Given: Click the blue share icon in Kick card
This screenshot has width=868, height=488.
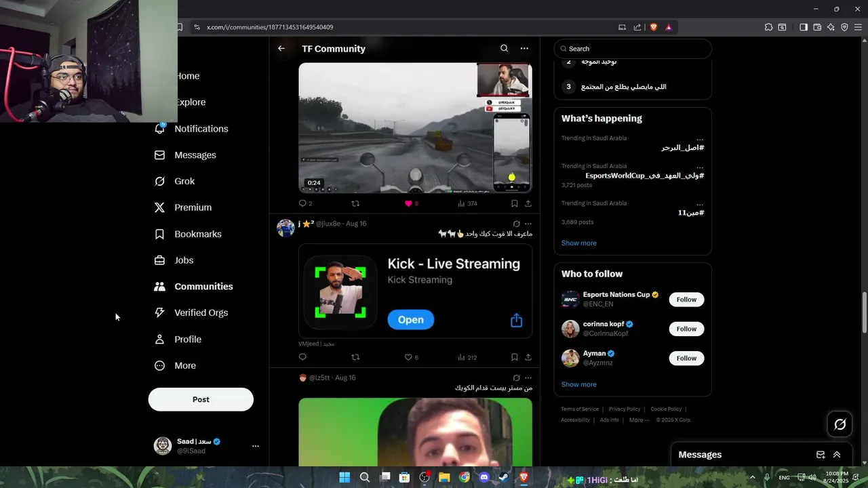Looking at the screenshot, I should pyautogui.click(x=516, y=321).
